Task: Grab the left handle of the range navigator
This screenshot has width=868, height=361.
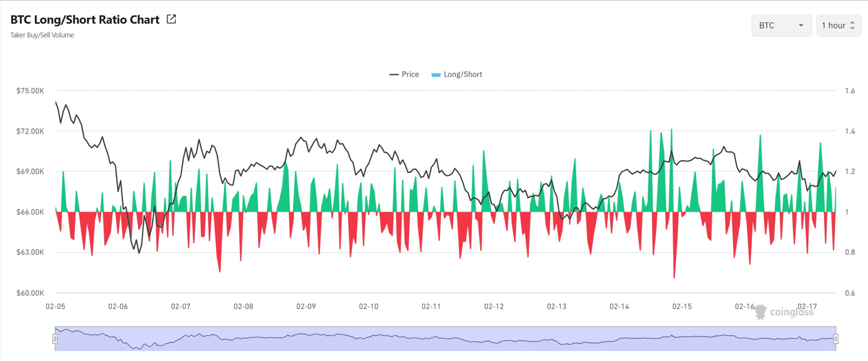Action: (x=55, y=339)
